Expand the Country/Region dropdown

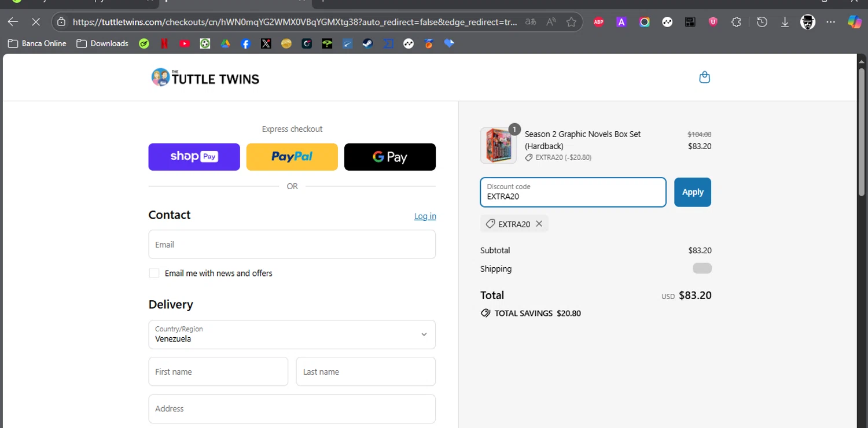[292, 334]
